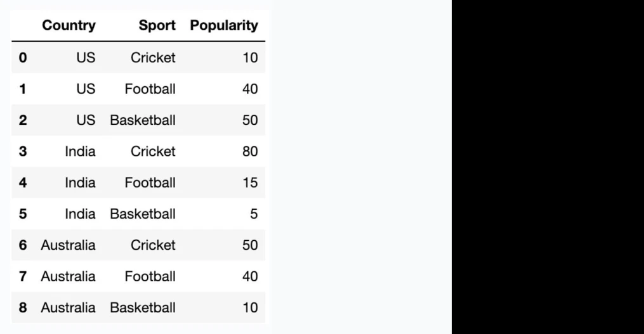Click popularity value 40 in row 1
The image size is (644, 334).
pyautogui.click(x=250, y=89)
